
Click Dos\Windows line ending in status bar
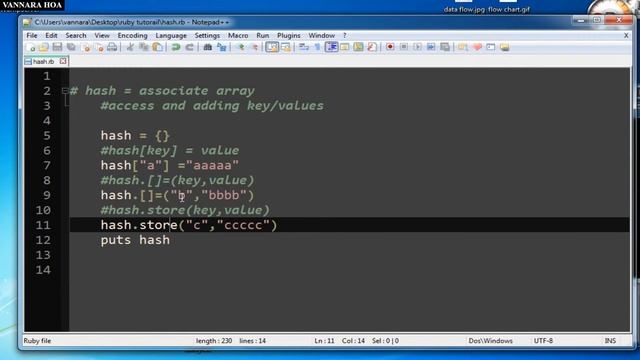coord(490,340)
